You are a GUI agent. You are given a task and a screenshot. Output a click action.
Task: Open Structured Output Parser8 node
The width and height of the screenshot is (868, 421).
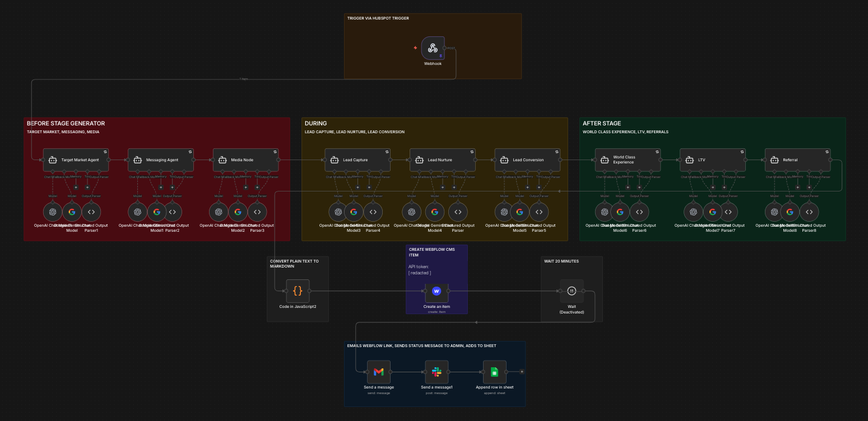pyautogui.click(x=809, y=212)
